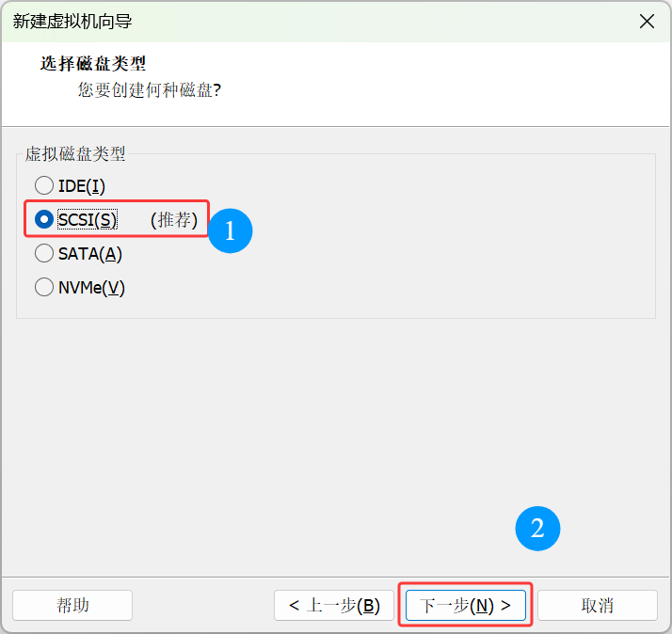Close the 新建虚拟机向导 dialog with X
This screenshot has height=634, width=672.
(x=647, y=22)
